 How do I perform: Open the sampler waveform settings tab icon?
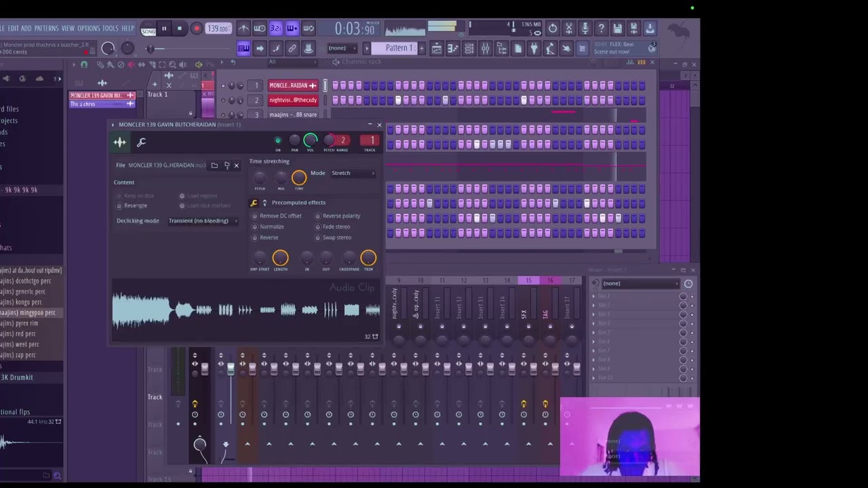[x=119, y=142]
